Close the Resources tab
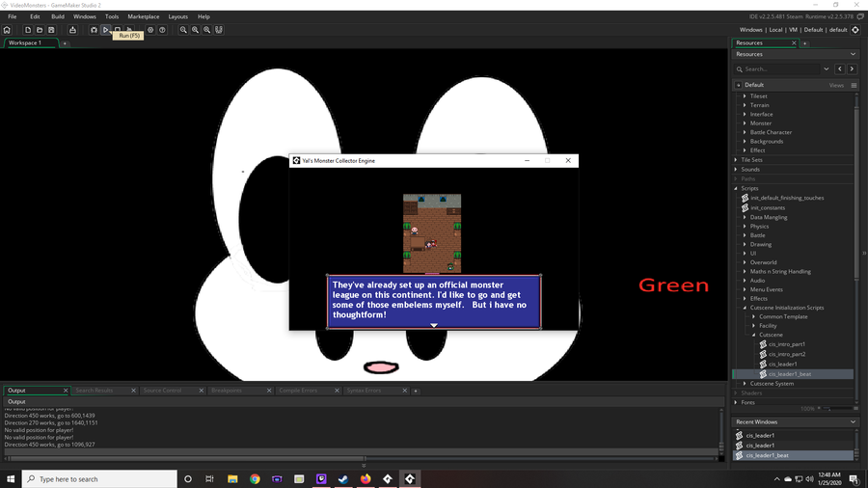868x488 pixels. coord(794,43)
